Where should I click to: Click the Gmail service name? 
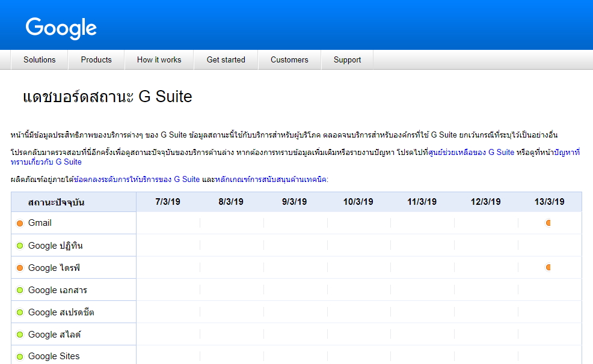40,223
